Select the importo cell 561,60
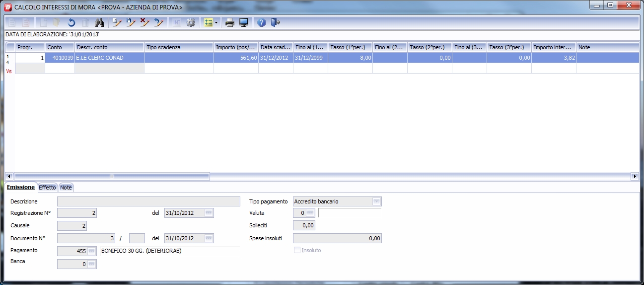644x285 pixels. click(x=236, y=58)
